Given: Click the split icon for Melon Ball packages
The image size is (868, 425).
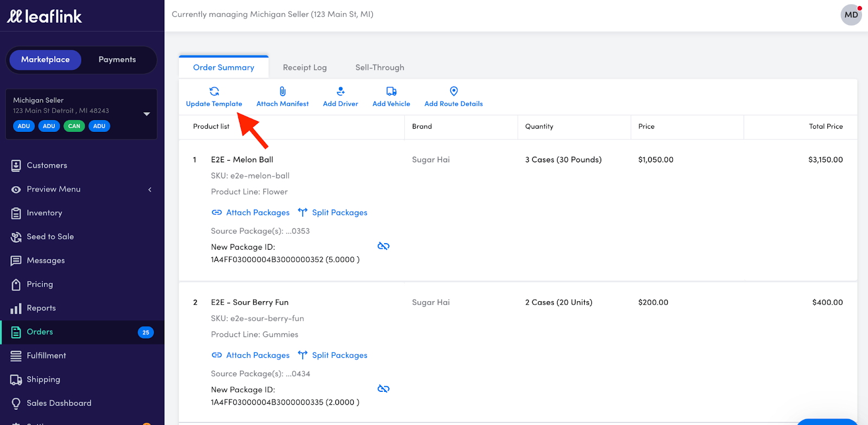Looking at the screenshot, I should [303, 212].
